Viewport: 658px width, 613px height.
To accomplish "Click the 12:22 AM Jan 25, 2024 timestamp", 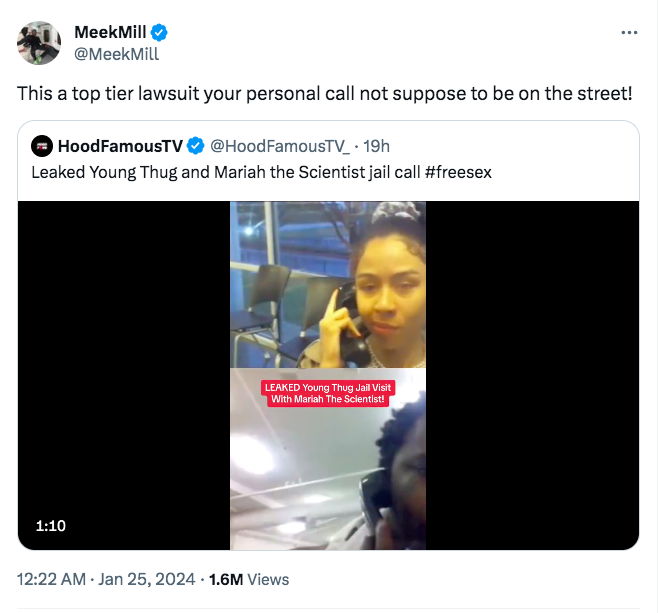I will point(104,578).
